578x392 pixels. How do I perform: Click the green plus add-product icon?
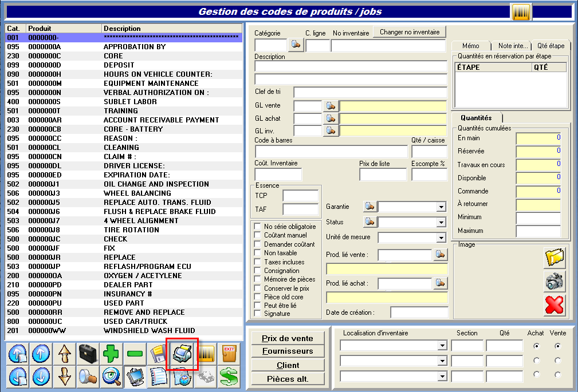[111, 354]
